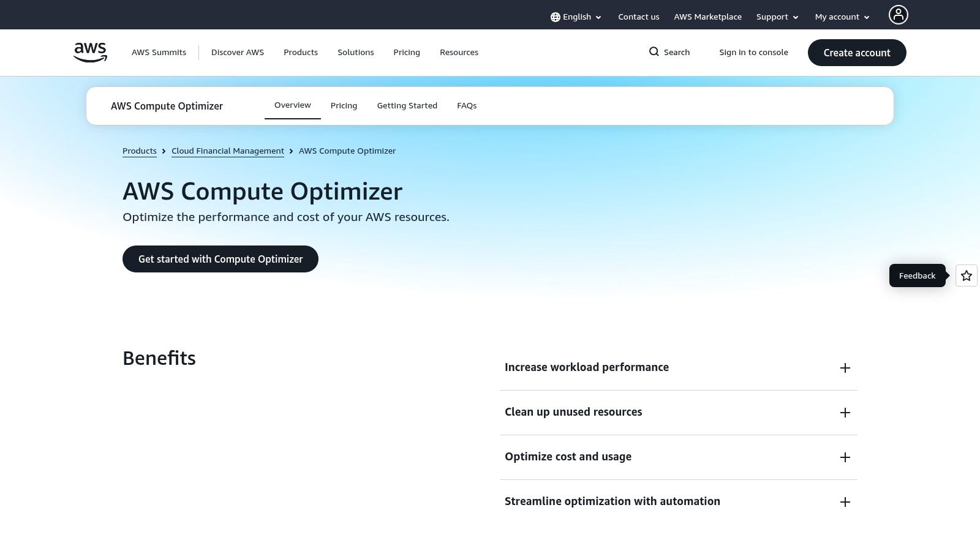Screen dimensions: 980x551
Task: Expand Increase workload performance plus icon
Action: 845,368
